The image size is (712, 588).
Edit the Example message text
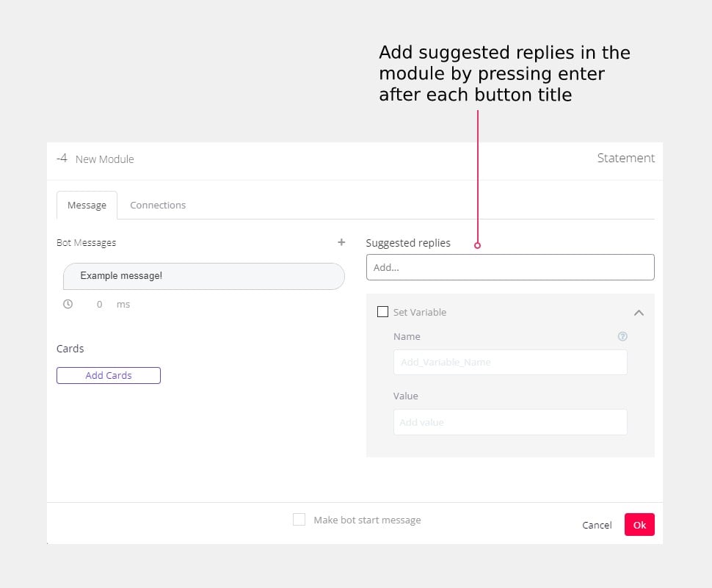203,276
